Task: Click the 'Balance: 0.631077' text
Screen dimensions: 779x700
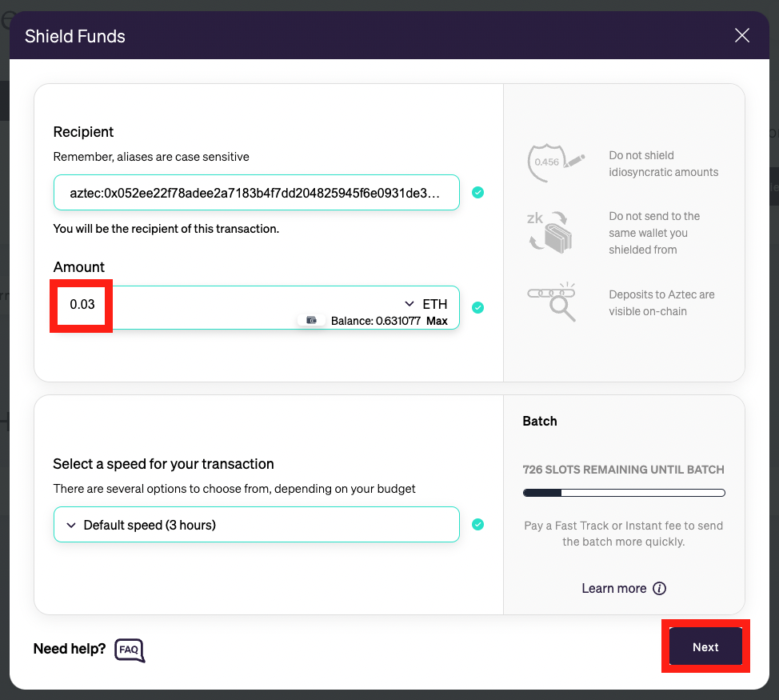Action: (x=376, y=321)
